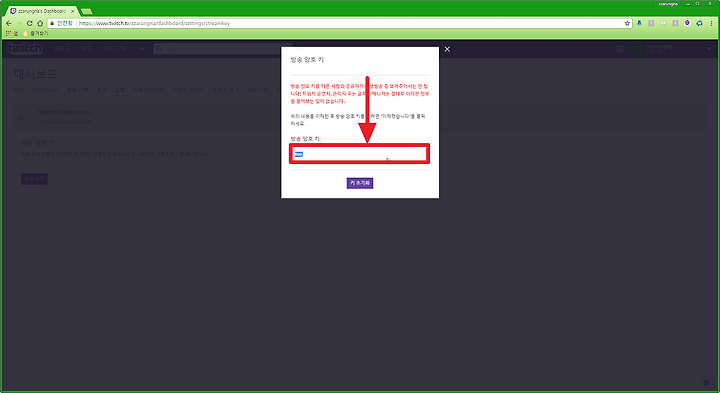Click the Twitch logo
The width and height of the screenshot is (720, 393).
coord(25,48)
